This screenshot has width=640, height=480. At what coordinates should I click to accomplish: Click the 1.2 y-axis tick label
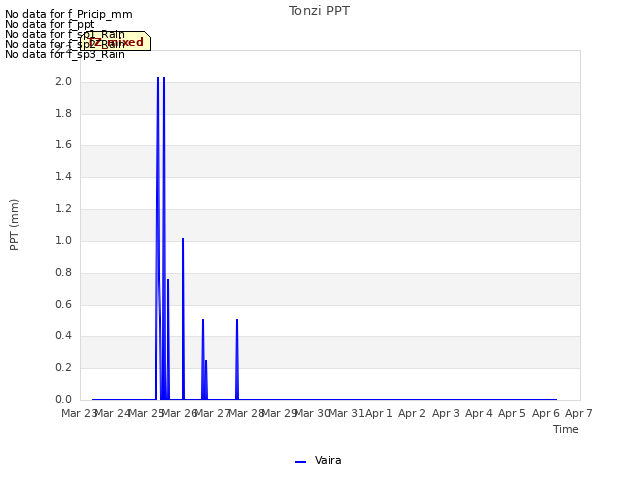(64, 209)
